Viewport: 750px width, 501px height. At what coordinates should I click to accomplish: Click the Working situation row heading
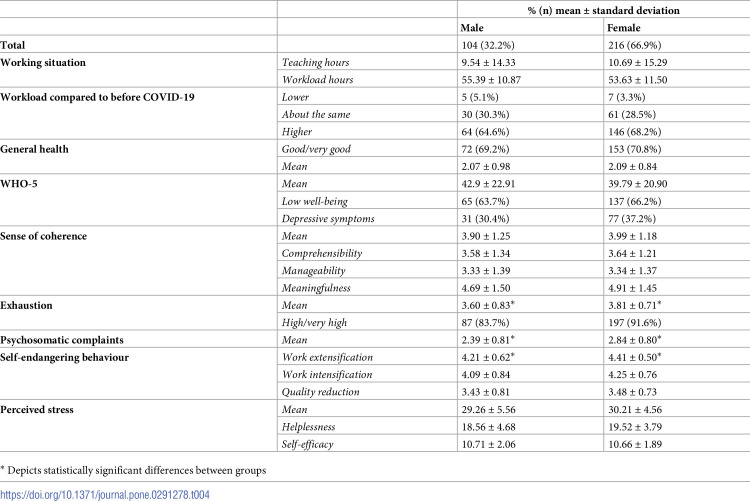click(43, 62)
